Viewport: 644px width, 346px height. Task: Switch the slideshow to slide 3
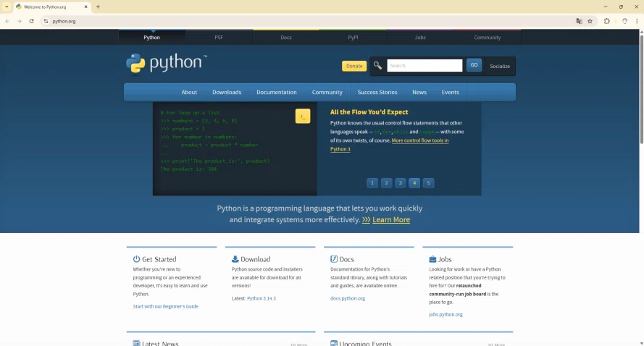400,183
